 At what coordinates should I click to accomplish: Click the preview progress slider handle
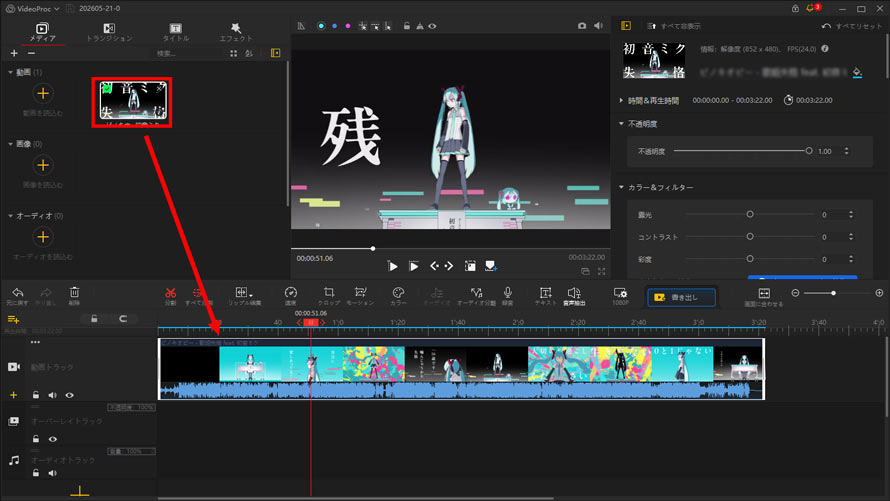pyautogui.click(x=373, y=249)
